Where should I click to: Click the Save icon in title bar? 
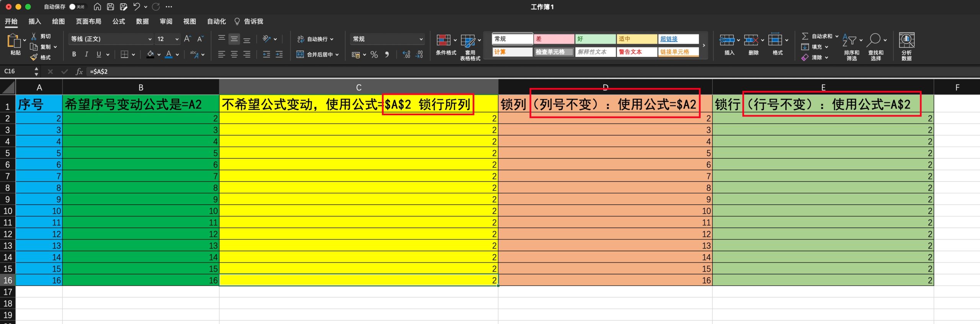pyautogui.click(x=110, y=7)
